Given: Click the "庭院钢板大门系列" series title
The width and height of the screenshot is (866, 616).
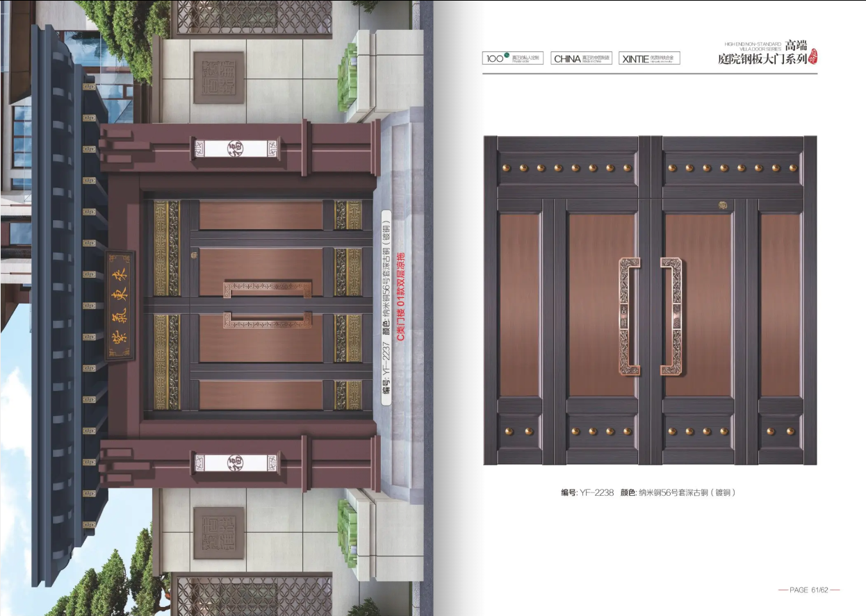Looking at the screenshot, I should tap(762, 60).
